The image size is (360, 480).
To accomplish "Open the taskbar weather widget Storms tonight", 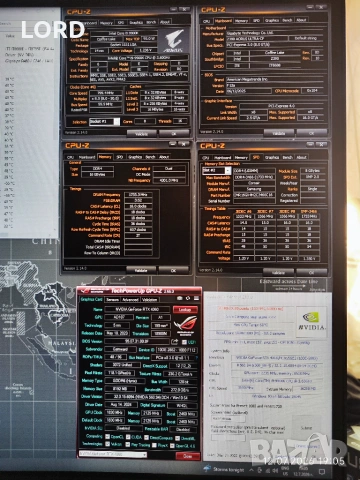I will [223, 470].
